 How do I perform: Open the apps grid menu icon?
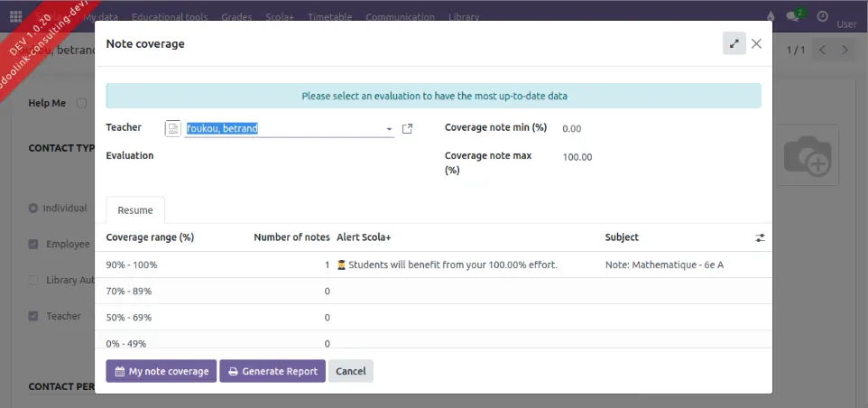pos(15,16)
